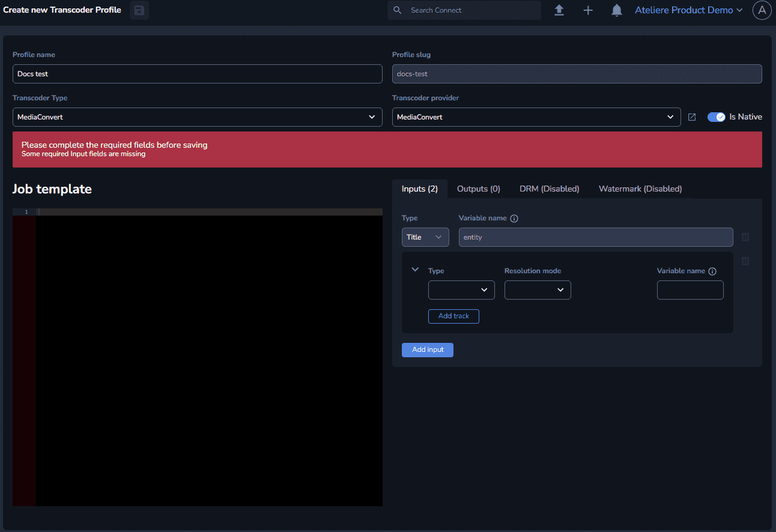776x532 pixels.
Task: Click the Profile slug field
Action: (577, 74)
